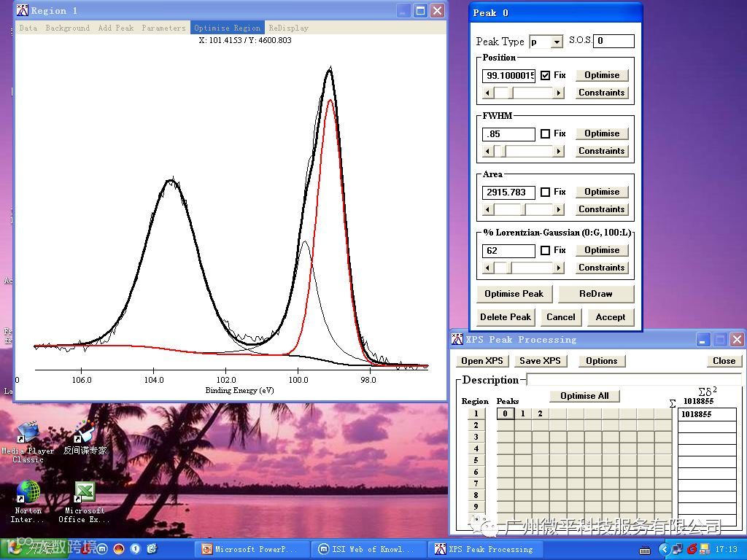Click the Area value field showing 2915.783

pyautogui.click(x=508, y=192)
